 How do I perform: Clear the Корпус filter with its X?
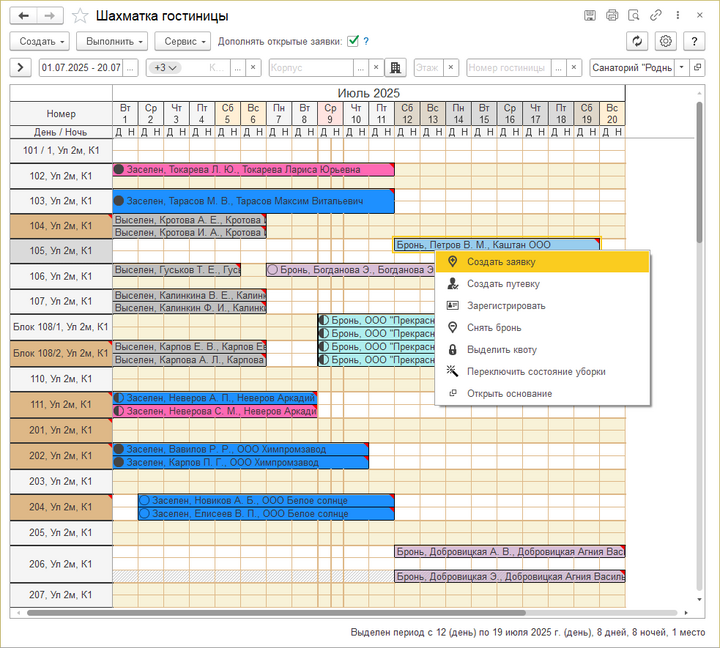click(376, 68)
